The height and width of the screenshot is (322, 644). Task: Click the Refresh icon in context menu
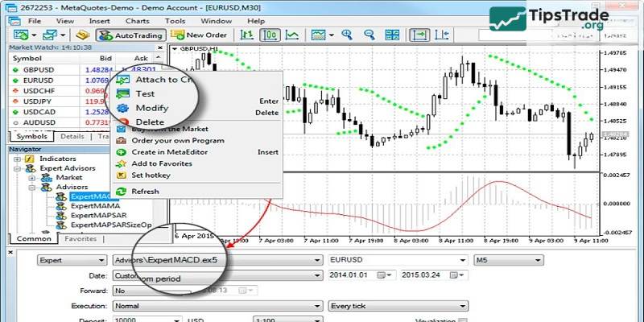(x=122, y=192)
